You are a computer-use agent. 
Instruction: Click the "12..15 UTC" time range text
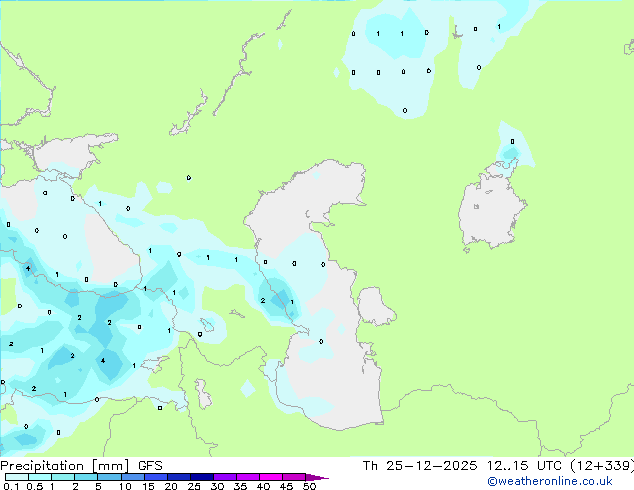pos(524,466)
